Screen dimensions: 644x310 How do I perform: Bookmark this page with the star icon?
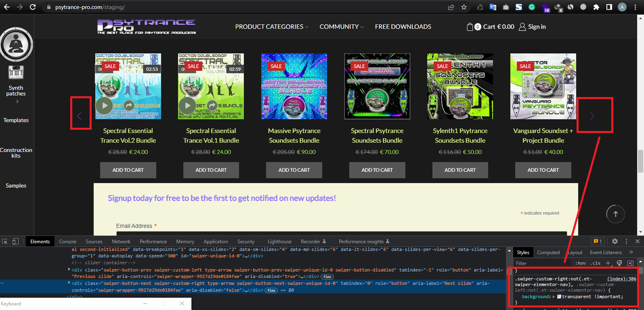tap(464, 7)
